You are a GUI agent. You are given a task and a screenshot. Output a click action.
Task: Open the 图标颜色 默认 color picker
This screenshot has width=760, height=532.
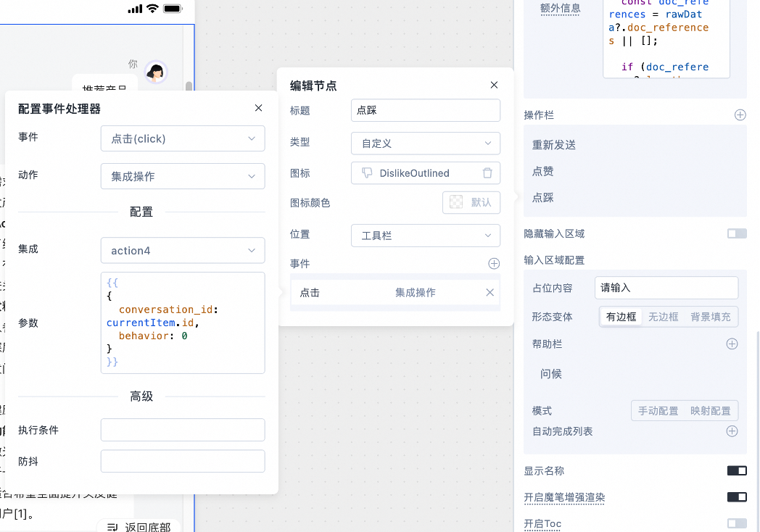471,202
